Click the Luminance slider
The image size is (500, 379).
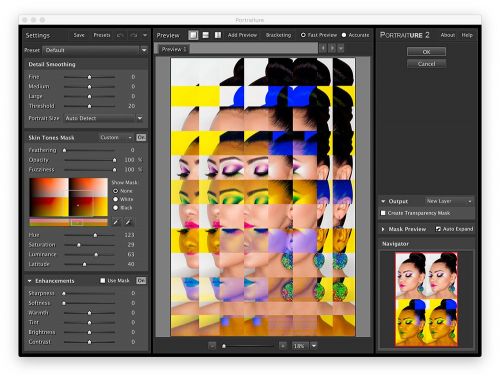[89, 254]
